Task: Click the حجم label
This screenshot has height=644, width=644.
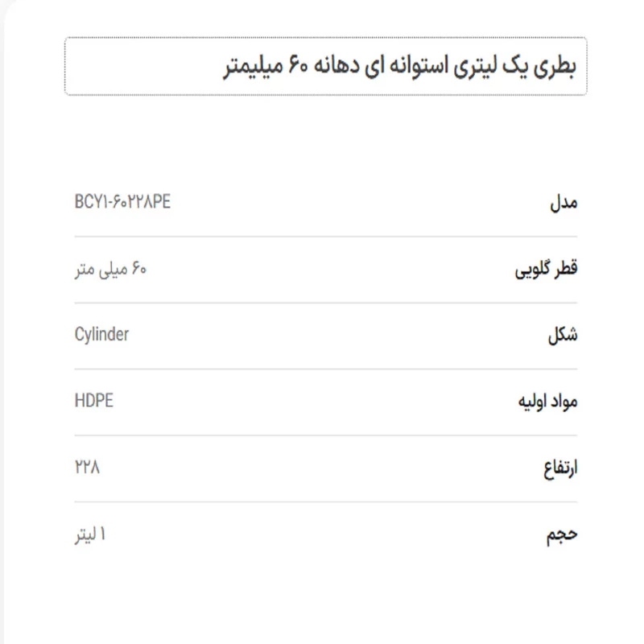Action: coord(561,535)
